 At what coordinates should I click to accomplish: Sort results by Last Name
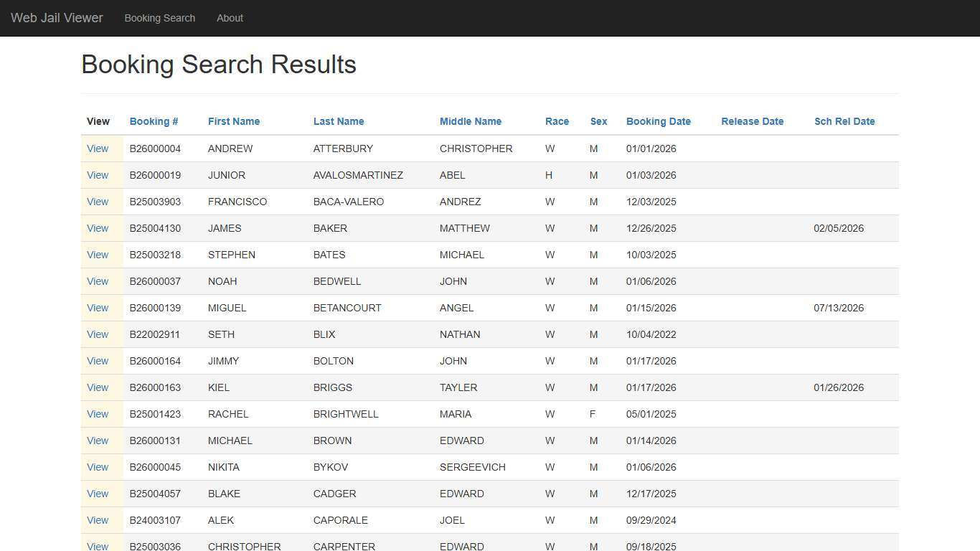(x=339, y=121)
